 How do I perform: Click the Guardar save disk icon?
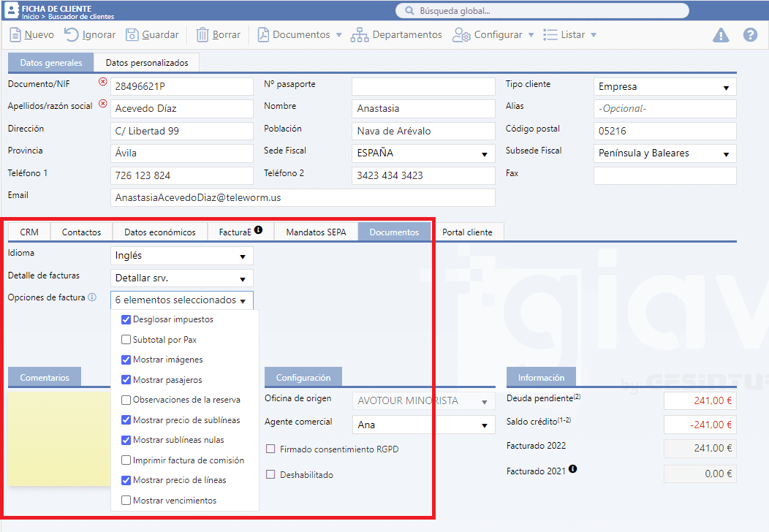(132, 35)
